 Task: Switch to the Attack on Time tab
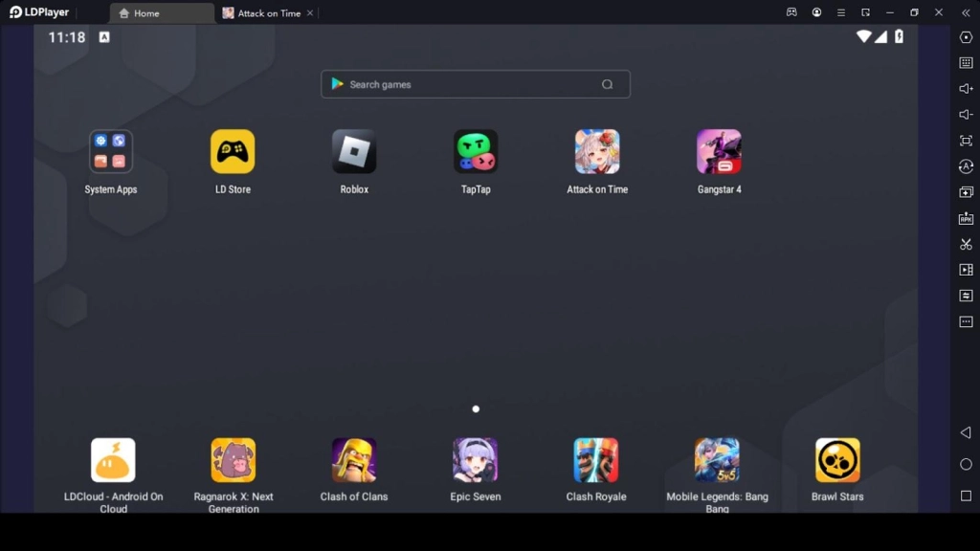262,13
